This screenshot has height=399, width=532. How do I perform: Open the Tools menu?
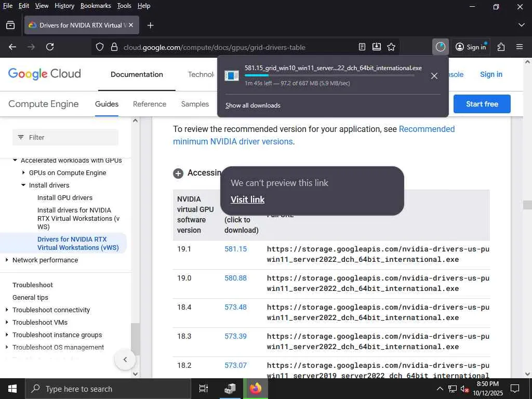click(124, 6)
